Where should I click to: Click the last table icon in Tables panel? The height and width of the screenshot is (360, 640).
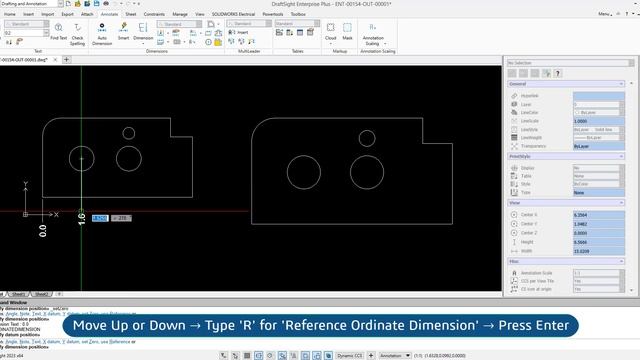(x=310, y=32)
